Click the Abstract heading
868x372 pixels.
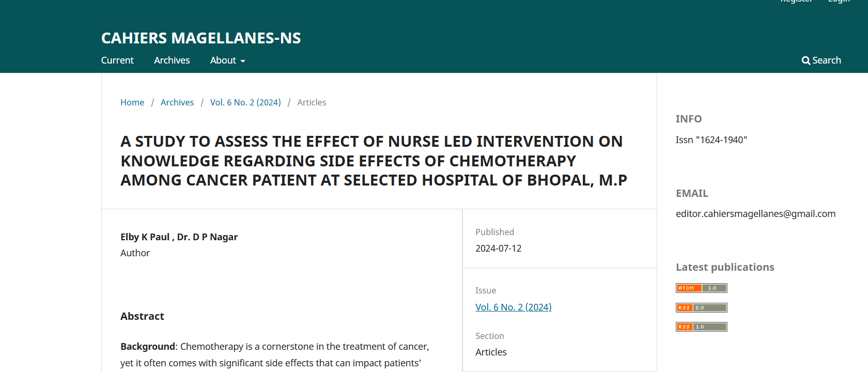(142, 316)
